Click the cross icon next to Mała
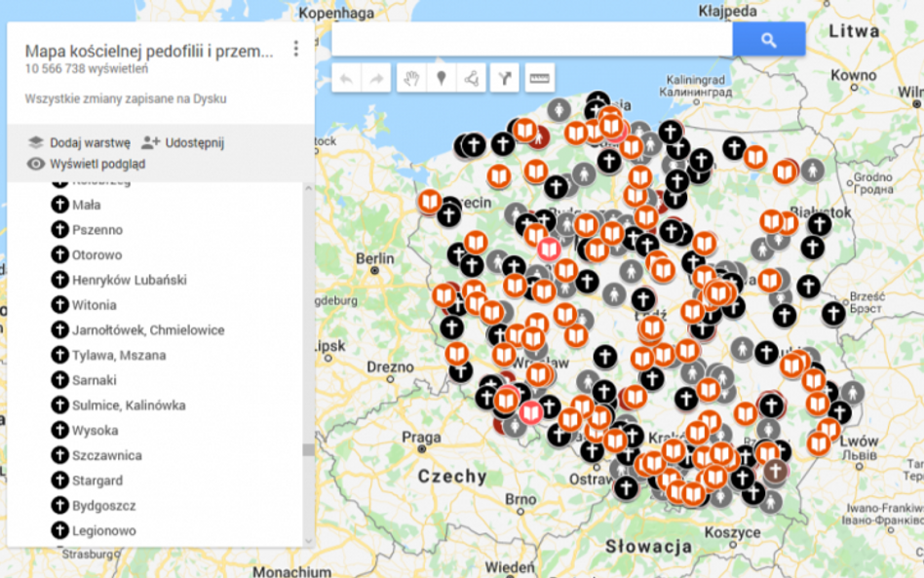The width and height of the screenshot is (924, 578). (59, 205)
